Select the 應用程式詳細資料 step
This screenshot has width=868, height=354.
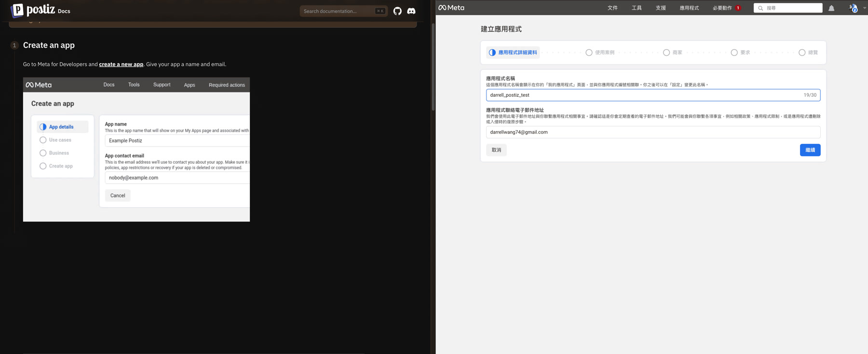513,52
